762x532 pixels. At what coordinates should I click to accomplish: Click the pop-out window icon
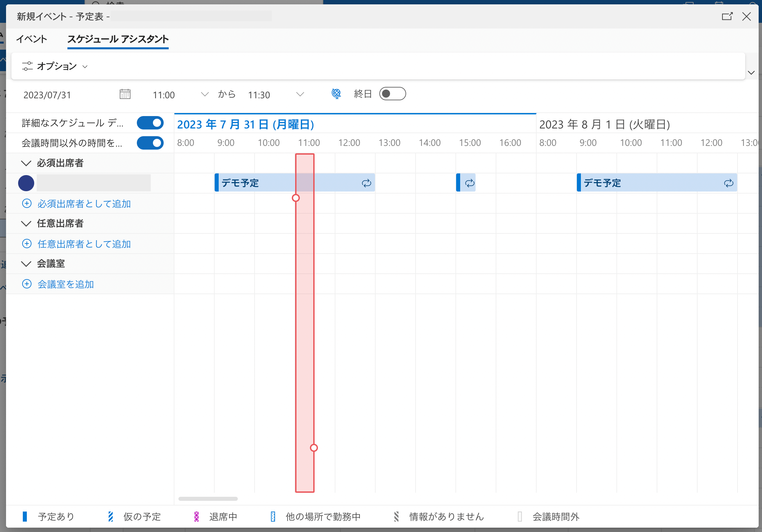click(x=727, y=16)
